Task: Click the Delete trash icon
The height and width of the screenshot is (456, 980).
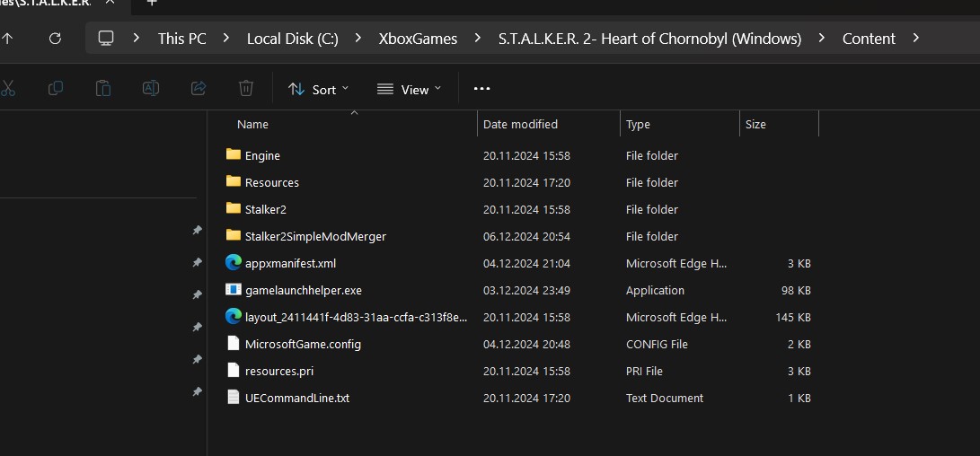Action: (246, 89)
